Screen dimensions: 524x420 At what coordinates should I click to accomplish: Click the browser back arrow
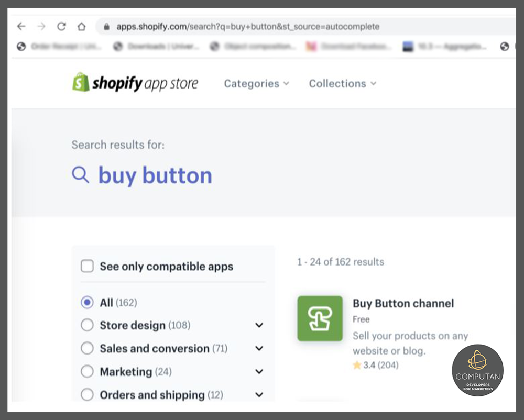pos(20,26)
